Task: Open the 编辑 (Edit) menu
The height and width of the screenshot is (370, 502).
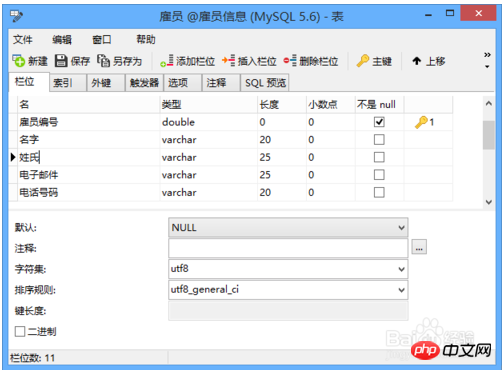Action: [62, 40]
